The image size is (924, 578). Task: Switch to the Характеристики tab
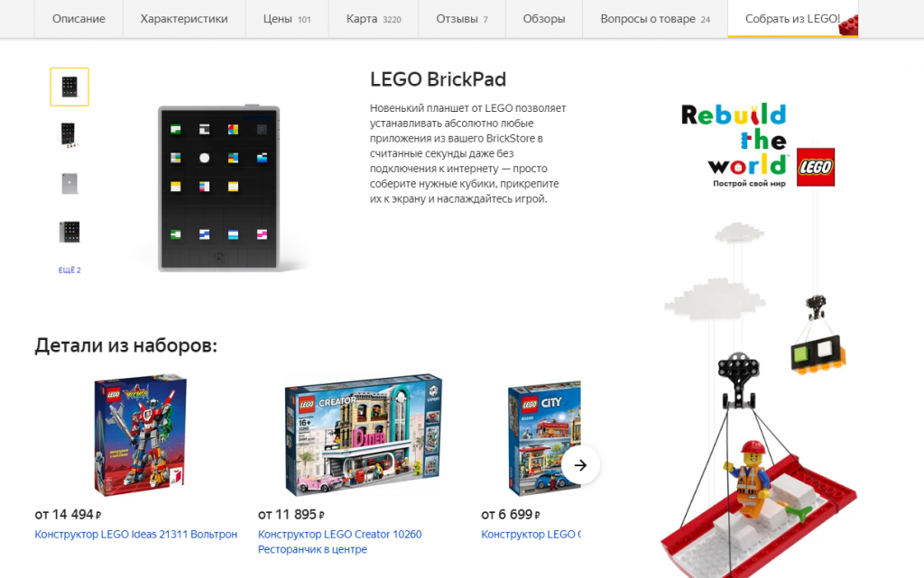coord(184,19)
